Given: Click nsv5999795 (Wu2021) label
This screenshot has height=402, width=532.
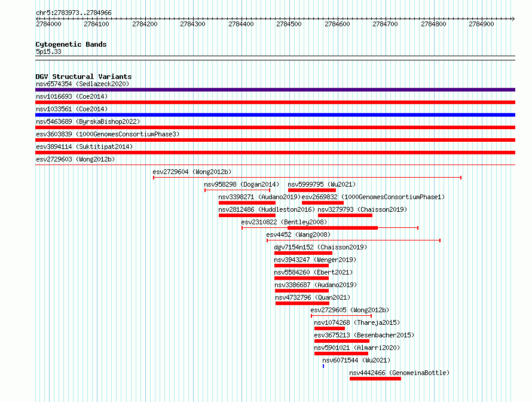Looking at the screenshot, I should coord(322,184).
